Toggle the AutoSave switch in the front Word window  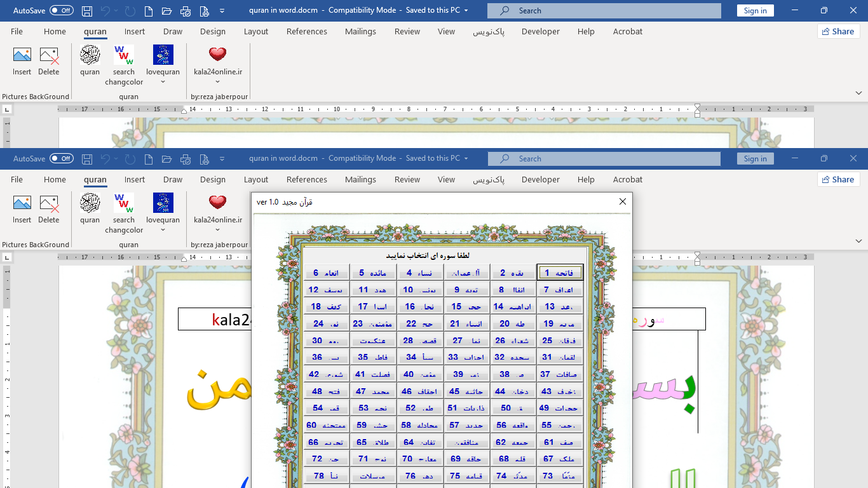[x=62, y=159]
